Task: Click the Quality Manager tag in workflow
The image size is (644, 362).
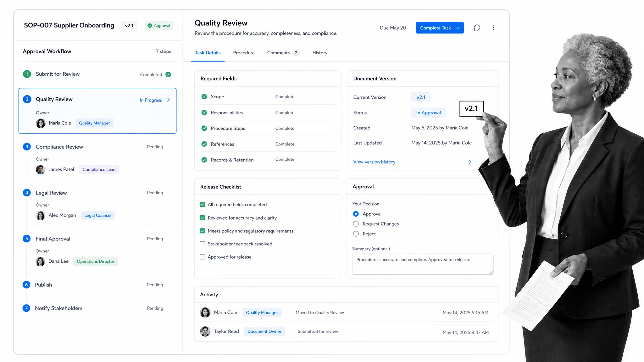Action: pyautogui.click(x=94, y=123)
